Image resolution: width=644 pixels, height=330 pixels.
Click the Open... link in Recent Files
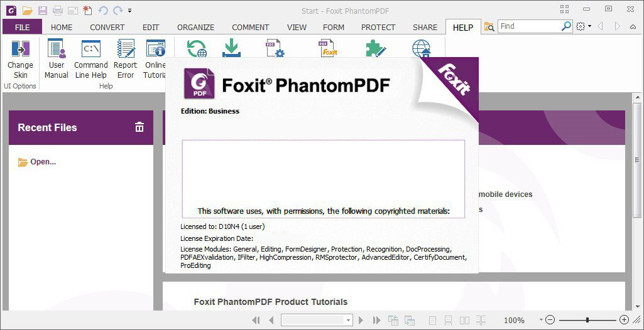(43, 162)
